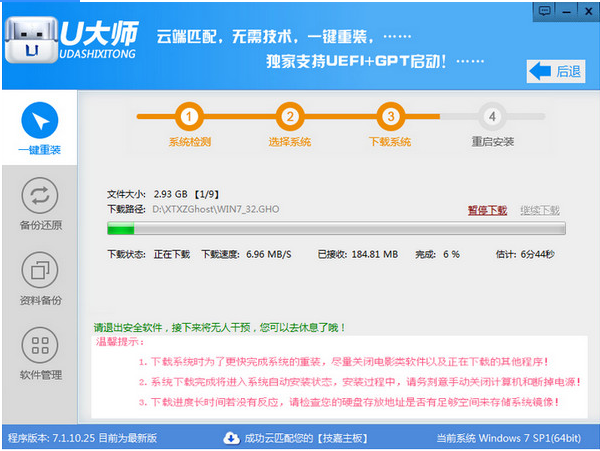This screenshot has width=600, height=451.
Task: Click the green download progress bar
Action: coord(335,229)
